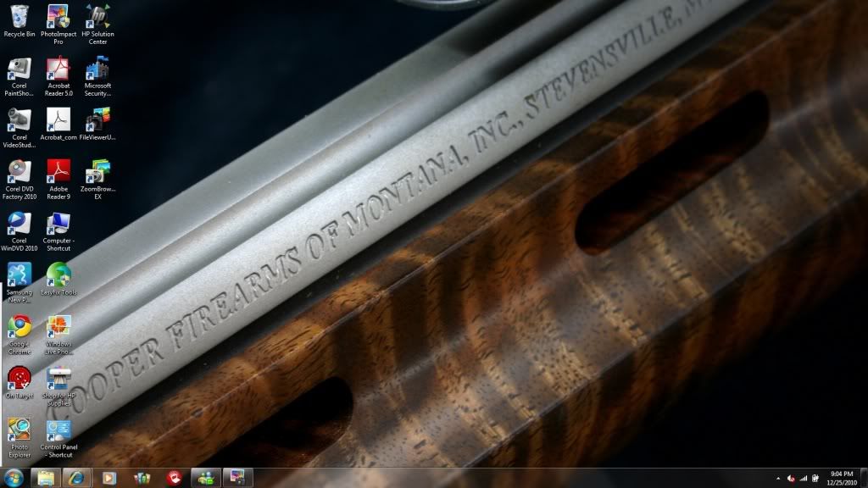Open Windows Explorer folder in taskbar
The height and width of the screenshot is (488, 868).
[x=46, y=478]
